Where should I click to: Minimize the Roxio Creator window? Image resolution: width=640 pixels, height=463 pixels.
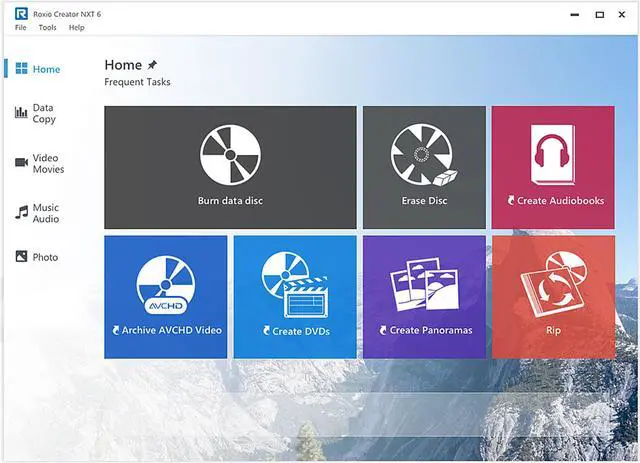[574, 15]
